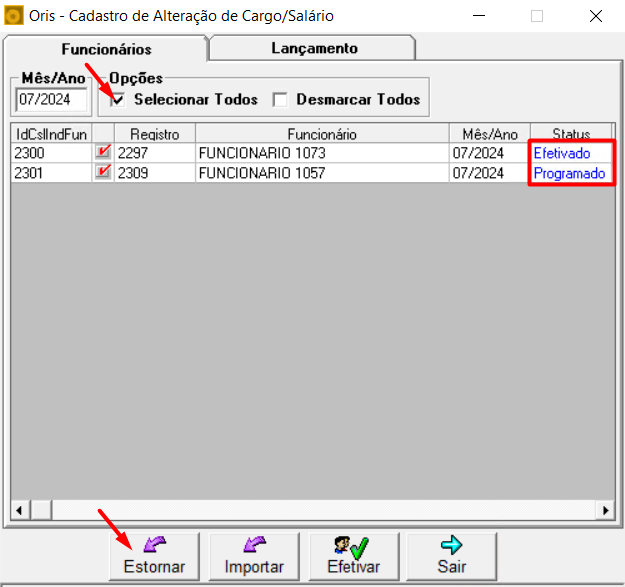Click the horizontal scrollbar thumb
The height and width of the screenshot is (587, 625).
[x=41, y=510]
